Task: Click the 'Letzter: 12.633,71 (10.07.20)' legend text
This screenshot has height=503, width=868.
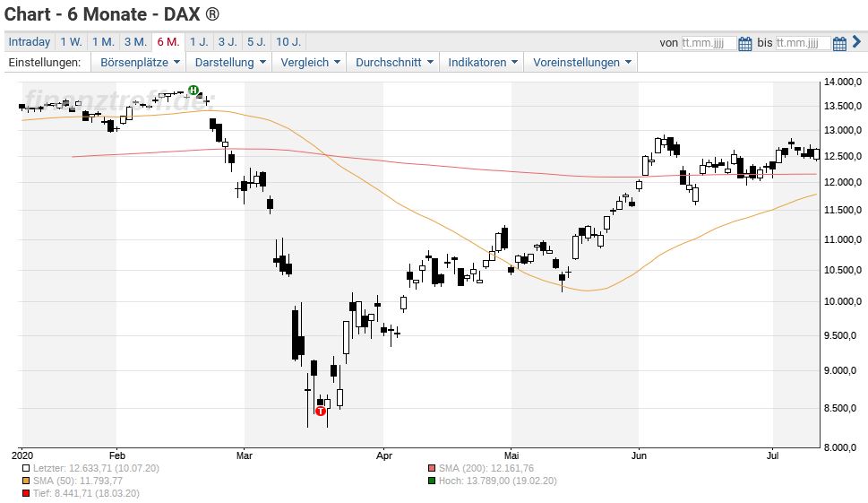Action: (96, 469)
